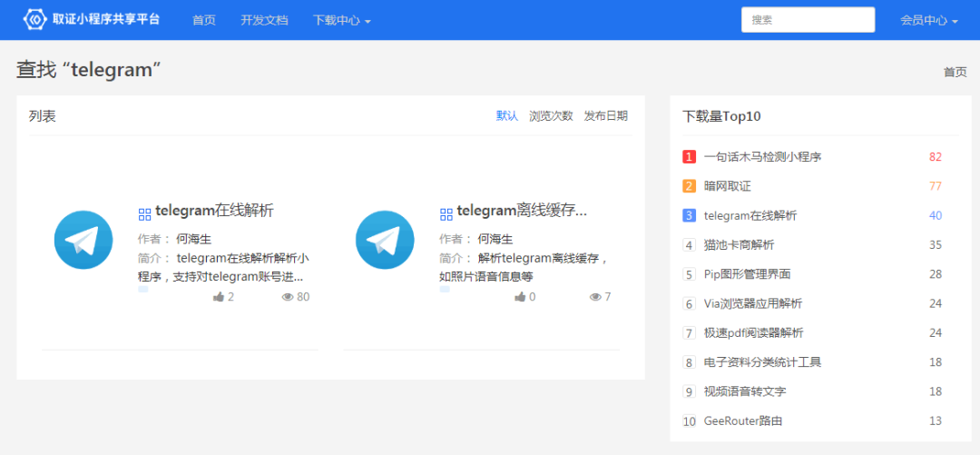Like telegram在线解析 with thumbs-up icon
980x455 pixels.
218,297
